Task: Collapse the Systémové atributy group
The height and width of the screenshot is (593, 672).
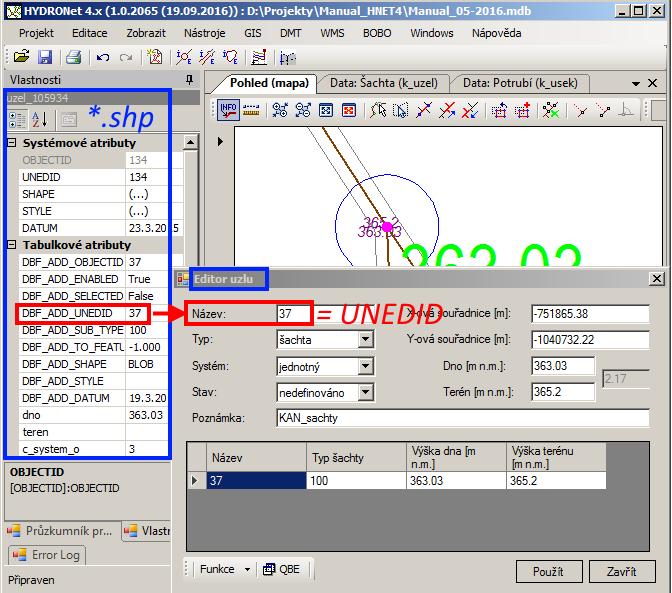Action: pyautogui.click(x=12, y=142)
